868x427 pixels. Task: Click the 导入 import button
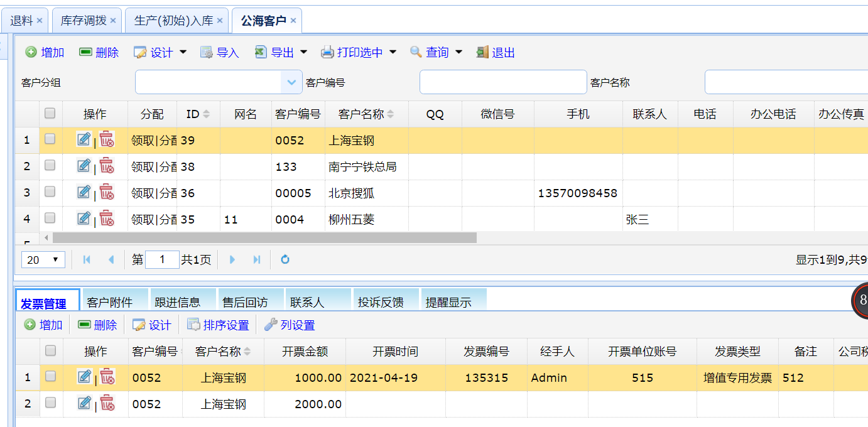(x=219, y=52)
